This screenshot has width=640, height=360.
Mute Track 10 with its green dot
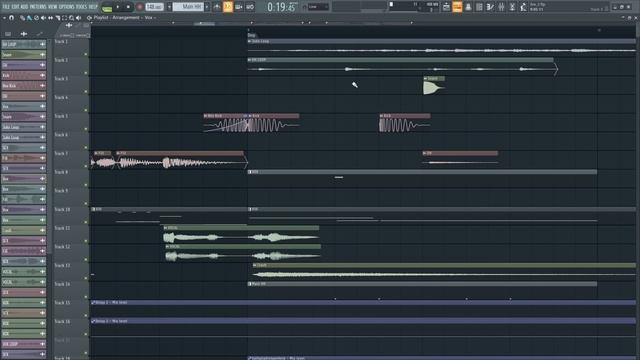(x=86, y=222)
